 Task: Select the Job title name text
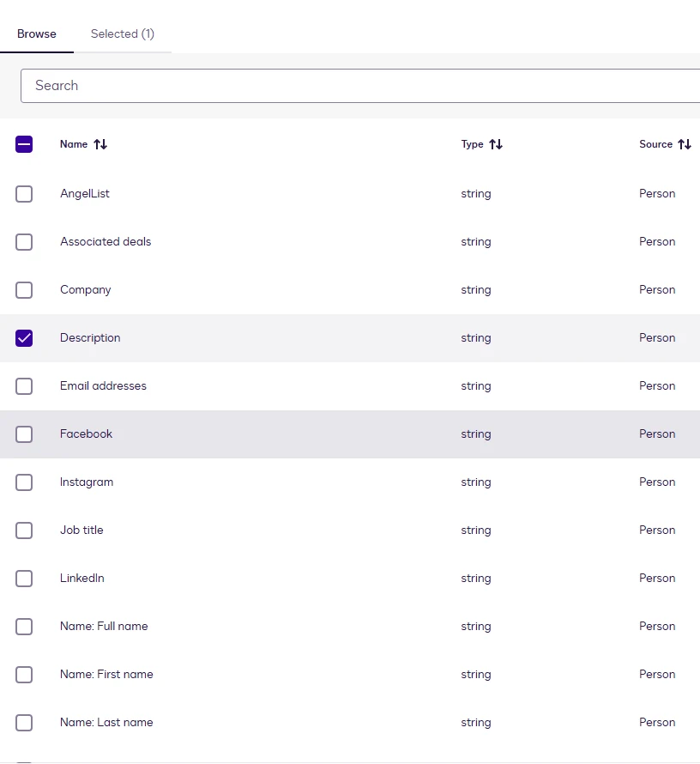[x=81, y=530]
